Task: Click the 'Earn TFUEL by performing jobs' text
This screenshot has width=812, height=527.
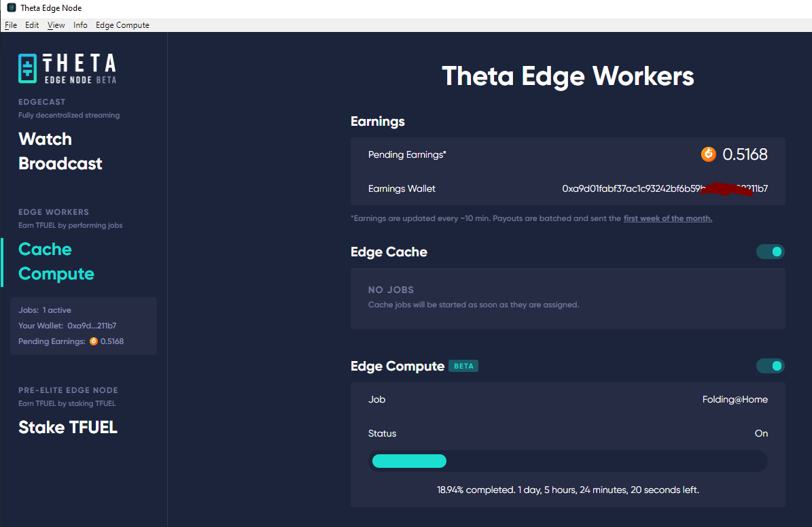Action: [x=71, y=225]
